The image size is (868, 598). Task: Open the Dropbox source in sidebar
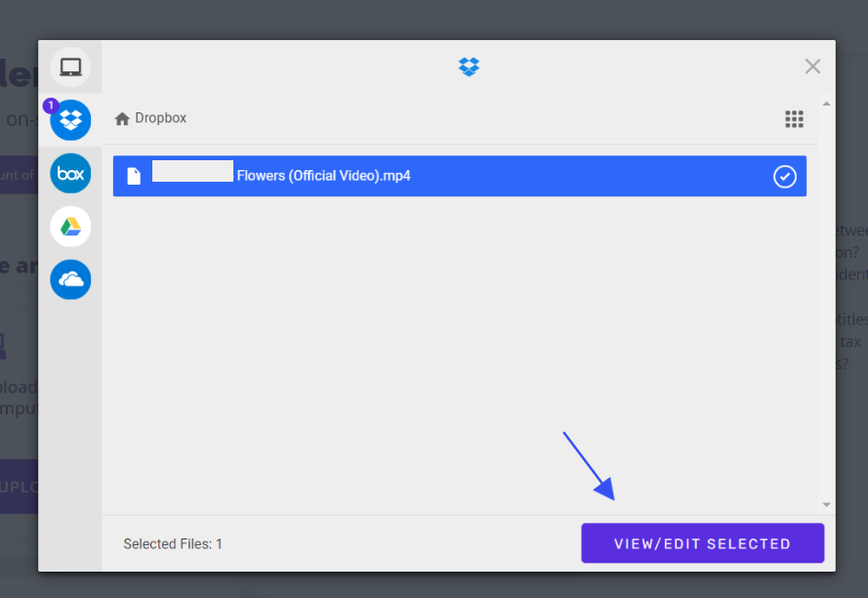(x=70, y=120)
